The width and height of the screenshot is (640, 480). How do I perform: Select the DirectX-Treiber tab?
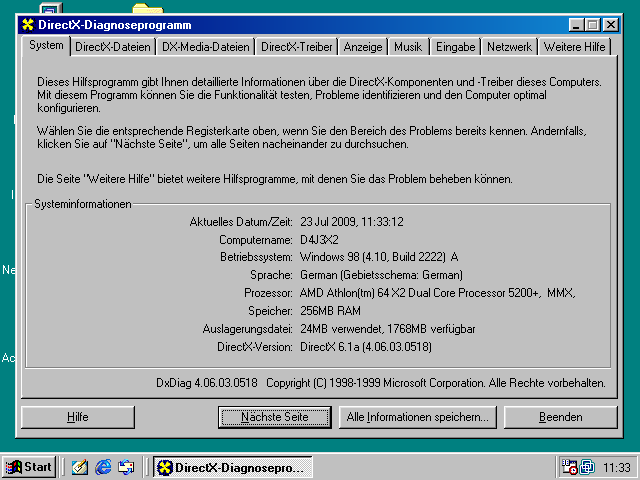[297, 47]
